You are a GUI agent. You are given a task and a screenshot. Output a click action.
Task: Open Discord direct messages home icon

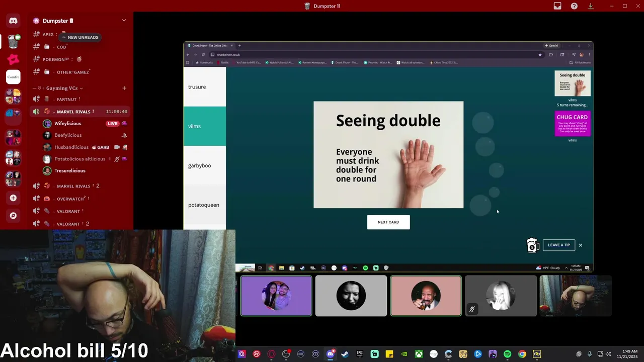[13, 21]
